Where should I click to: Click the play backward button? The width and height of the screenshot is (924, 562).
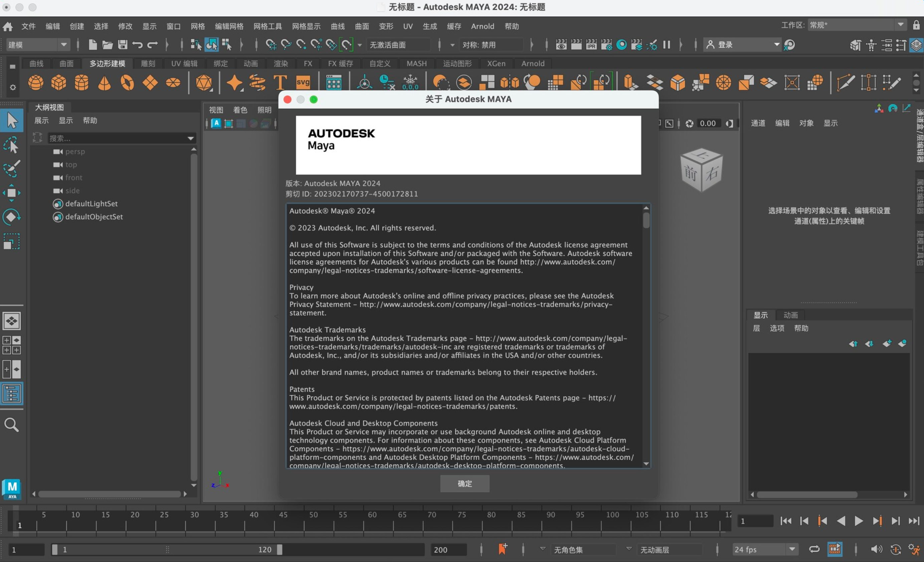coord(841,521)
